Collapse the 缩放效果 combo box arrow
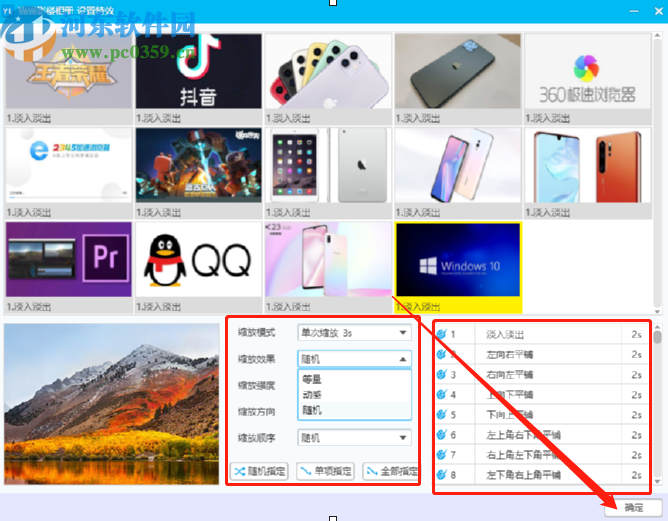 coord(403,359)
